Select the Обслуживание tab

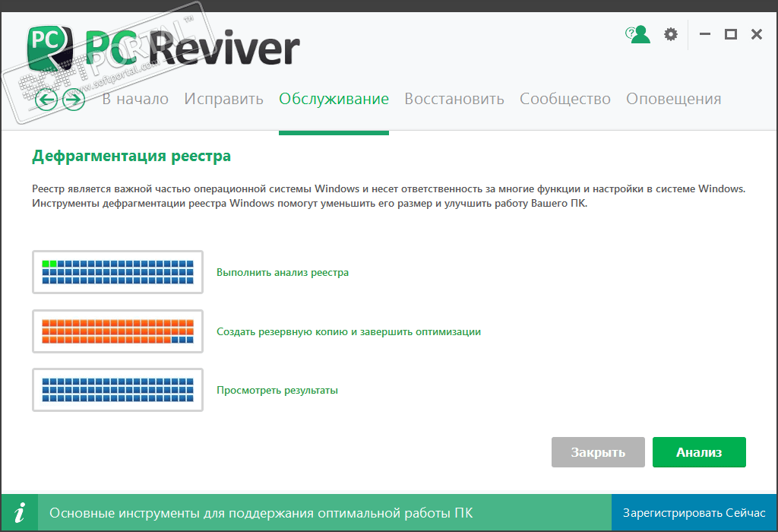pos(334,99)
